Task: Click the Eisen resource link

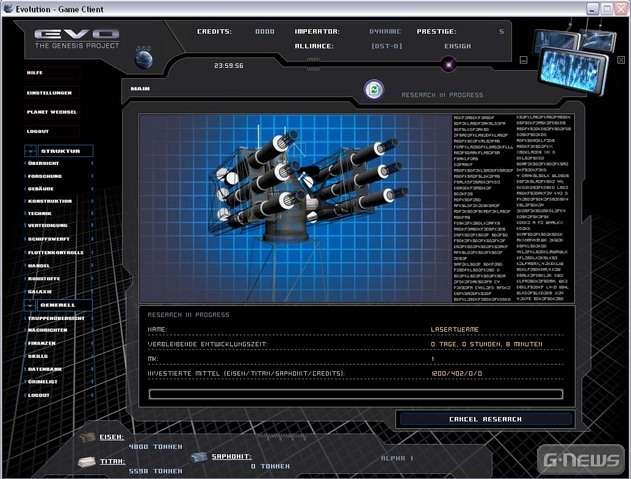Action: tap(111, 437)
